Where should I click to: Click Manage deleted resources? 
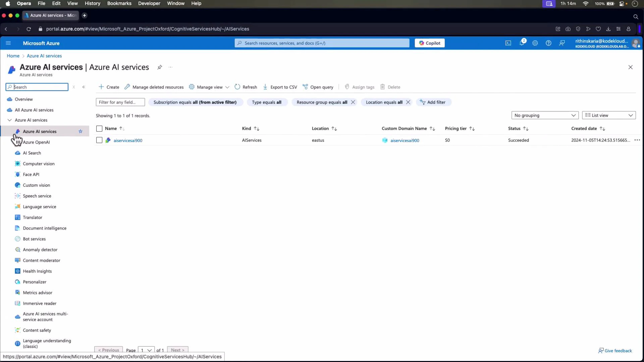tap(154, 87)
